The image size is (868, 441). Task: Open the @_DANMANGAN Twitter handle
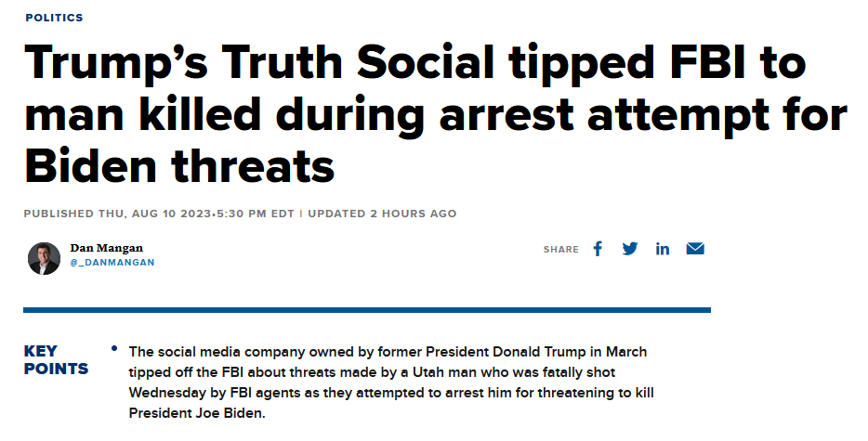pyautogui.click(x=112, y=263)
